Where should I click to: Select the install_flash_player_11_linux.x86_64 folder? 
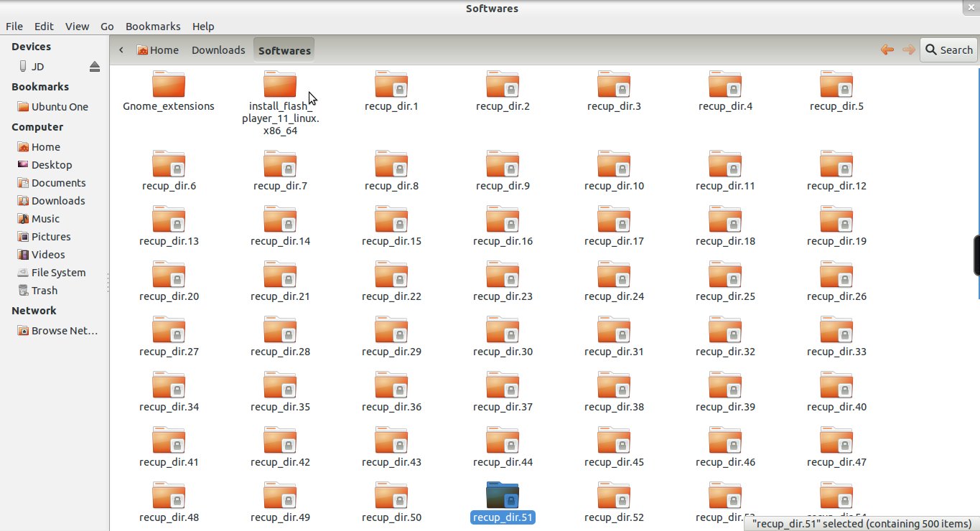tap(279, 84)
